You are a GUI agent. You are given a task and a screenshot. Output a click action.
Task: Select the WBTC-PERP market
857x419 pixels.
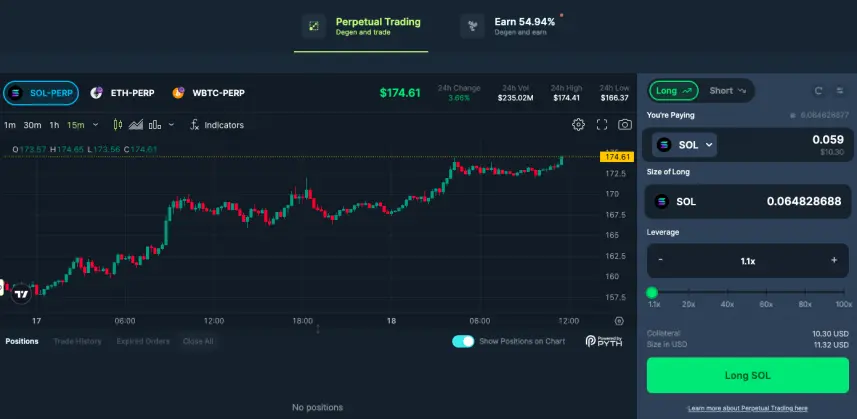click(208, 93)
